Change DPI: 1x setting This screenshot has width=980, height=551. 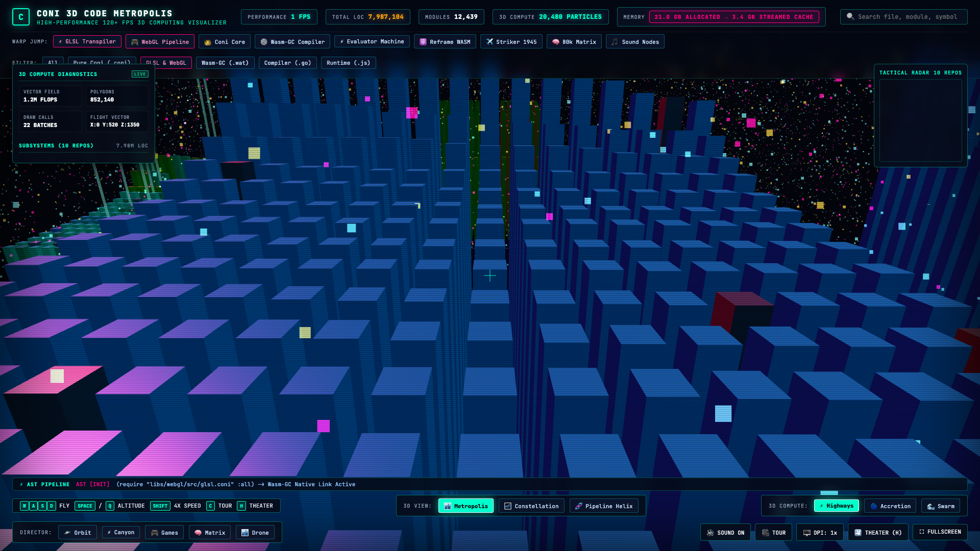[820, 533]
